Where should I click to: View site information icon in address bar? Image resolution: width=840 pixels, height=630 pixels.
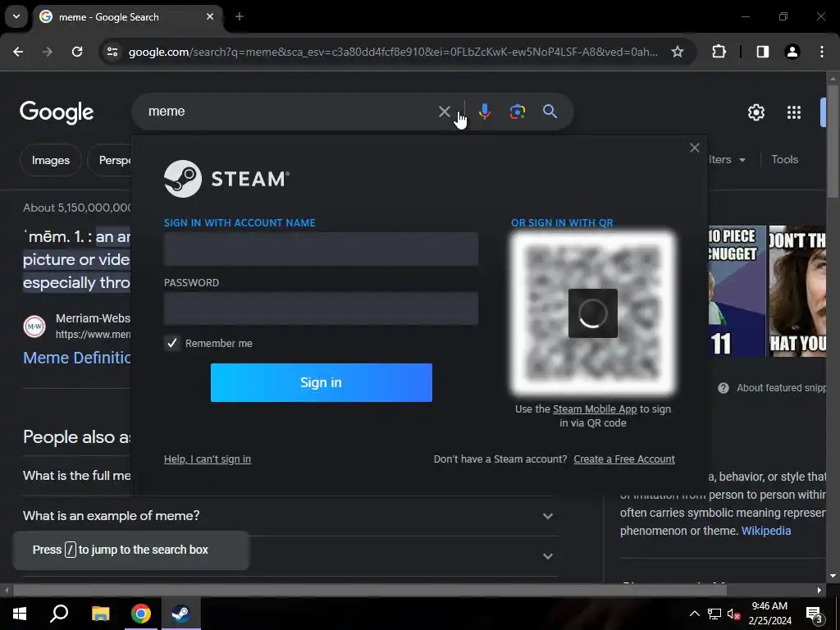tap(112, 52)
